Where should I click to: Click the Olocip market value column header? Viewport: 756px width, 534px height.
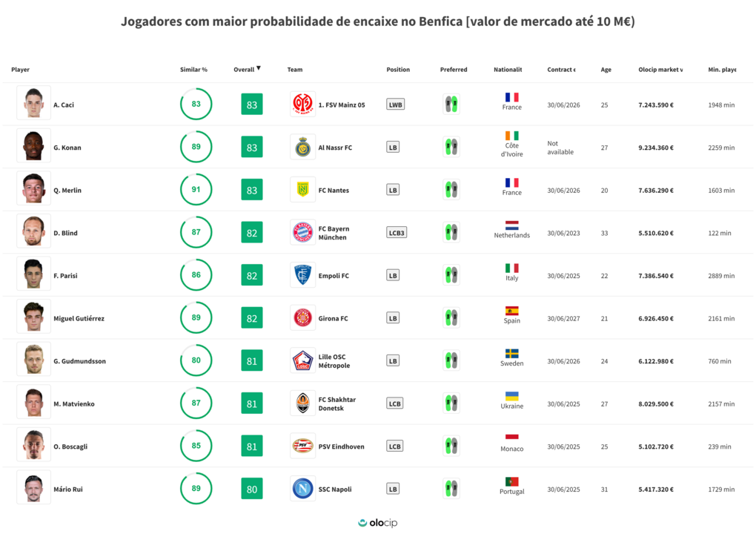coord(660,70)
